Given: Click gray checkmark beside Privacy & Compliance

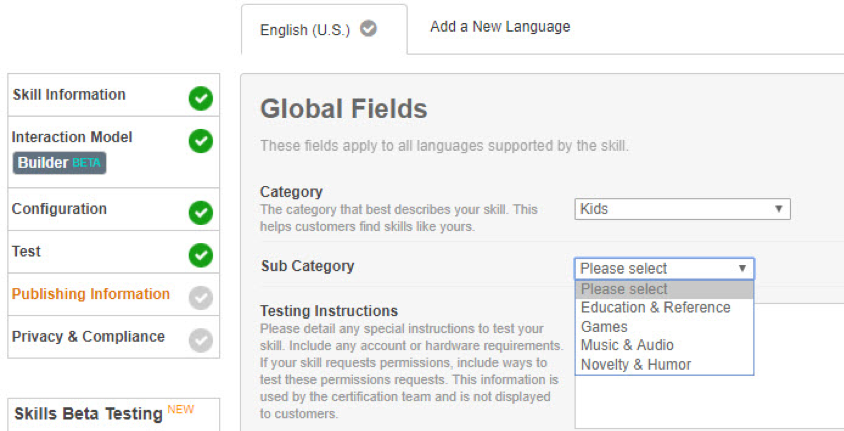Looking at the screenshot, I should click(201, 340).
